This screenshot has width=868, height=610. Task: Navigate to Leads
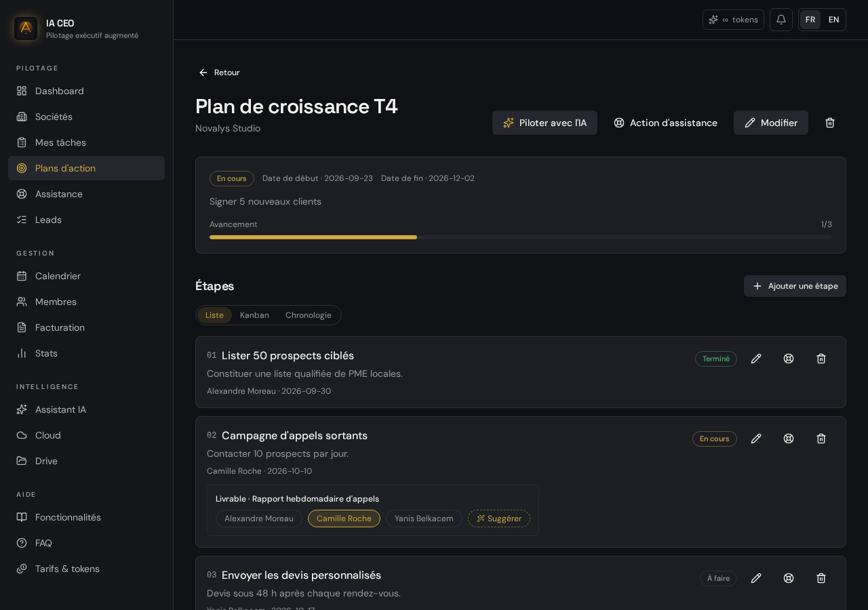(x=86, y=220)
